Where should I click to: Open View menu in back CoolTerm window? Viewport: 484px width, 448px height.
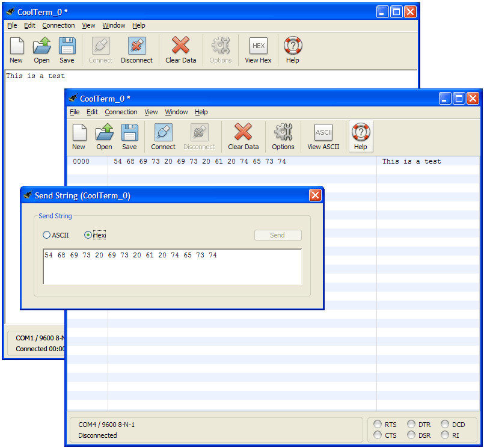pos(88,25)
